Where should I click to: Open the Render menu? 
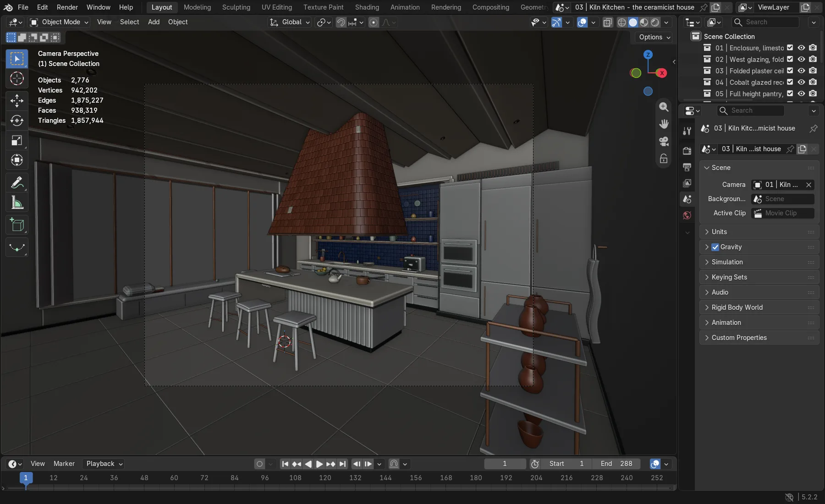click(67, 7)
